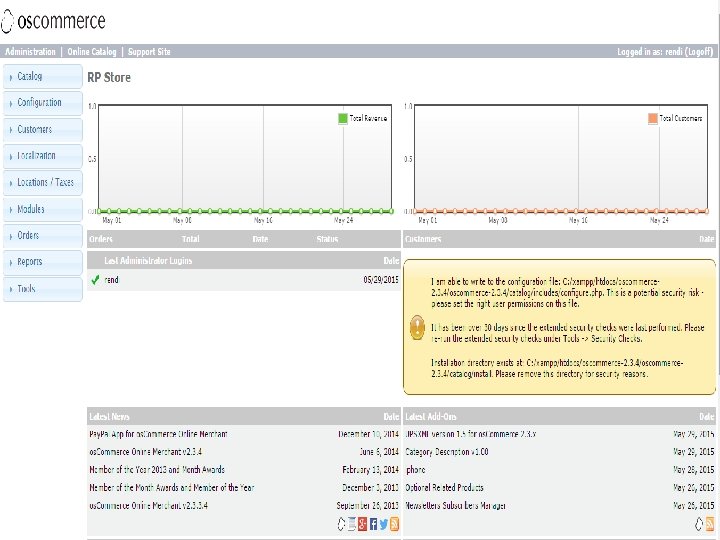Screen dimensions: 720x540
Task: Expand the Reports sidebar section
Action: coord(43,262)
